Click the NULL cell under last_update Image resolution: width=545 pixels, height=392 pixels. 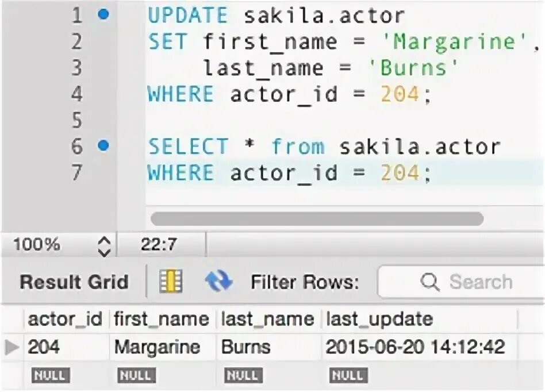[x=348, y=375]
